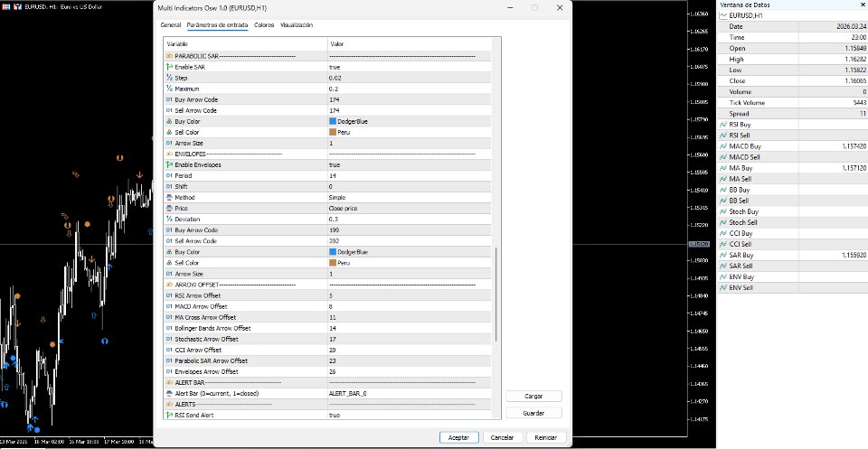Click the Guardar button
Screen dimensions: 868x449
coord(533,413)
